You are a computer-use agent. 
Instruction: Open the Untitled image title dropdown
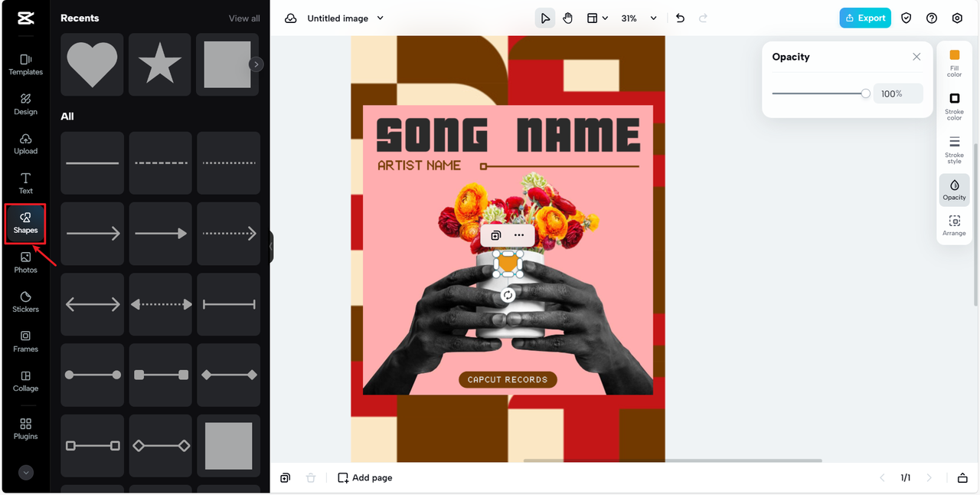pyautogui.click(x=345, y=18)
